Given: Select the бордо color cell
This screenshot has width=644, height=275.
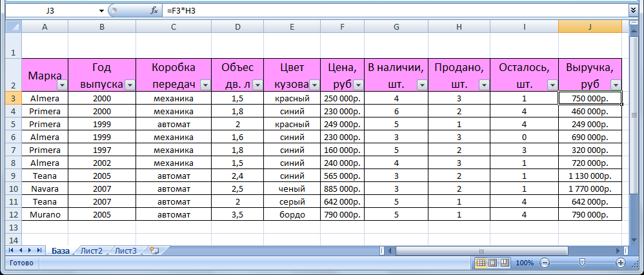Looking at the screenshot, I should point(292,214).
